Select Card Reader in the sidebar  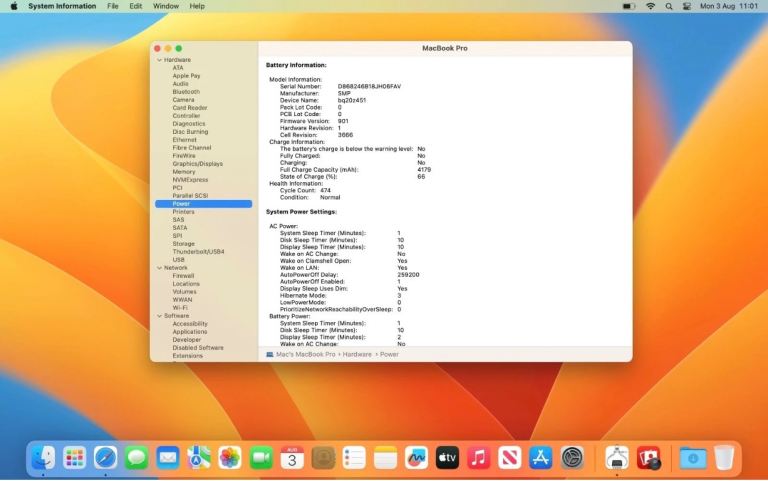190,108
